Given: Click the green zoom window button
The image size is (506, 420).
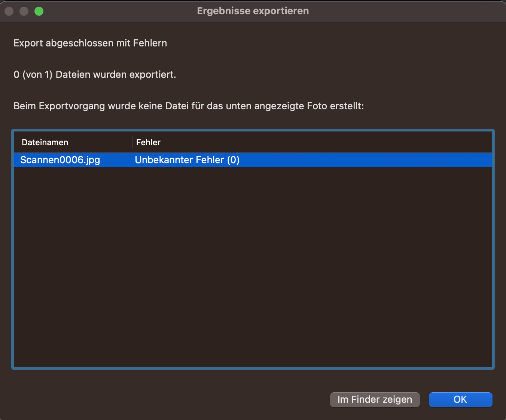Looking at the screenshot, I should point(39,11).
